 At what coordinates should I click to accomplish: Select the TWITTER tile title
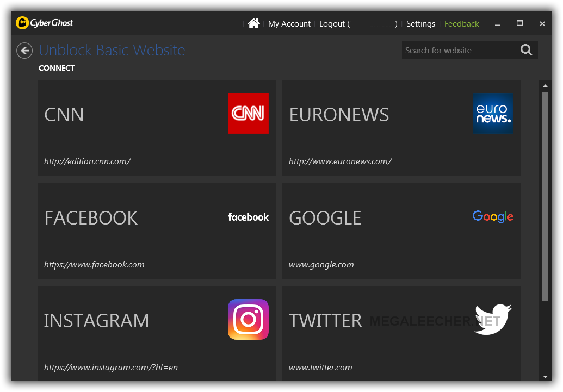tap(326, 321)
